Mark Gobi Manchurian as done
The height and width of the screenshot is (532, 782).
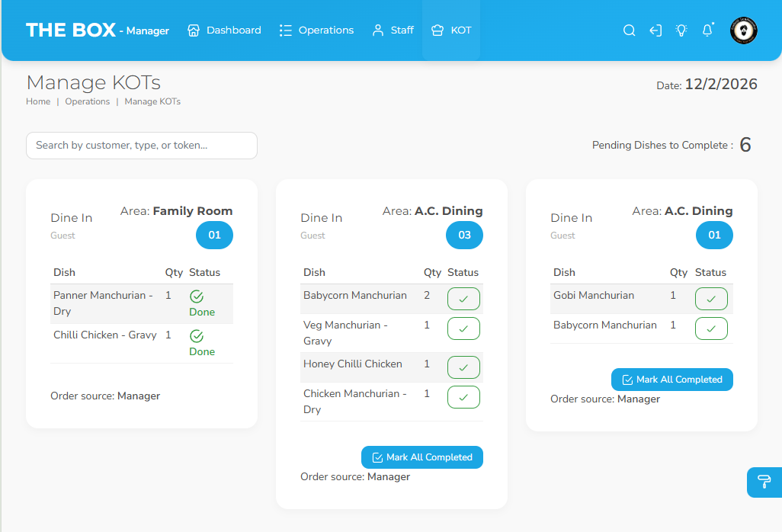711,299
